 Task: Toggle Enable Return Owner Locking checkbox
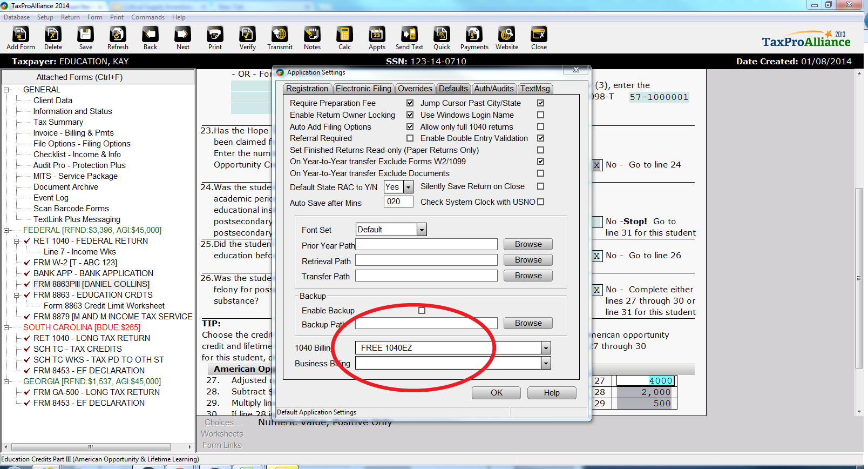[410, 115]
